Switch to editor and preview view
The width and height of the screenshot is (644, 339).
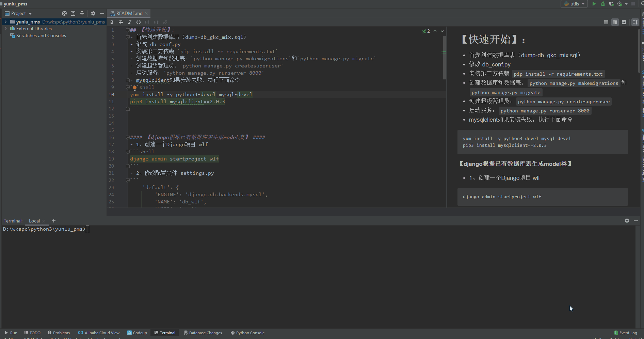(x=615, y=22)
